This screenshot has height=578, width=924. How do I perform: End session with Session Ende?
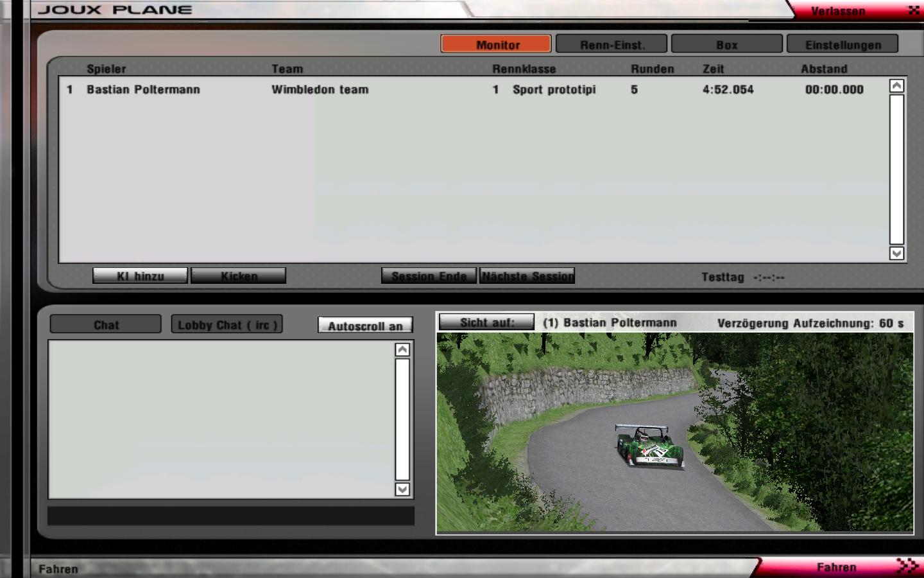pyautogui.click(x=429, y=276)
